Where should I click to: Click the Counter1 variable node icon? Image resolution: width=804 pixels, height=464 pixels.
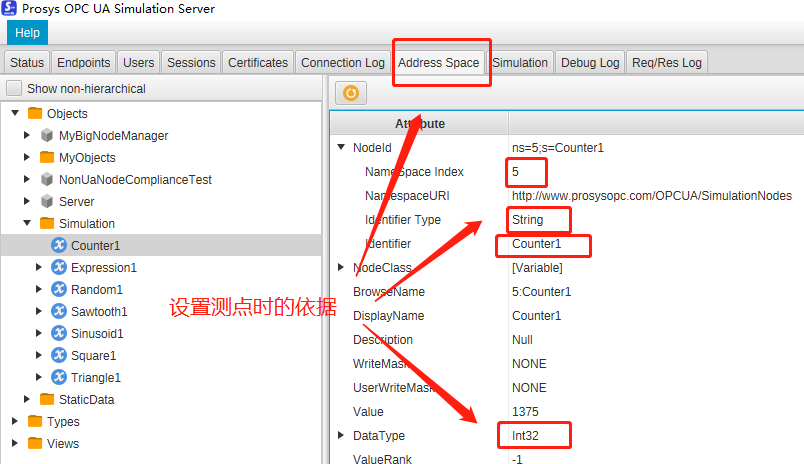pyautogui.click(x=59, y=245)
